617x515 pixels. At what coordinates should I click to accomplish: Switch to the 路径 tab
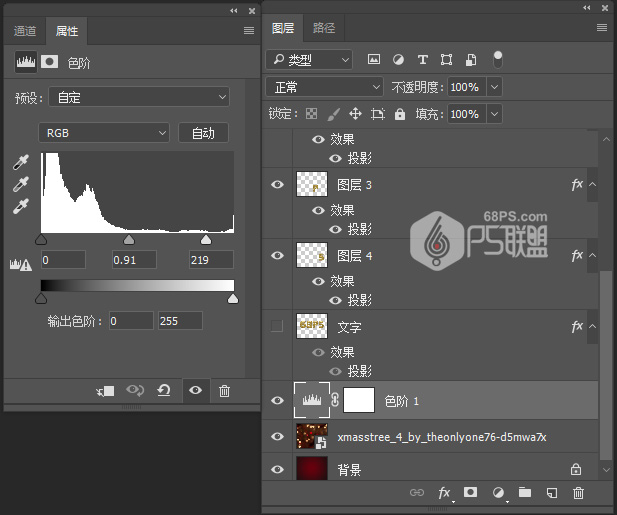(324, 28)
